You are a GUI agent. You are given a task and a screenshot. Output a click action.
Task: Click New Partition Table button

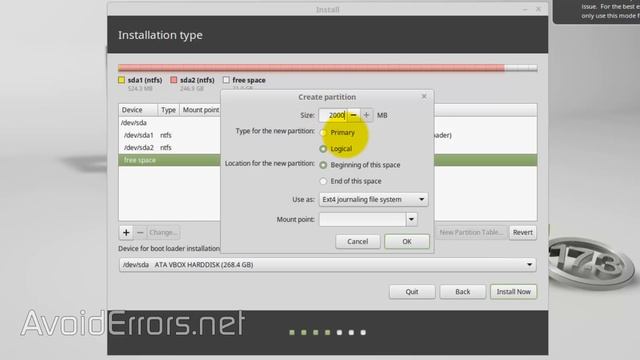pyautogui.click(x=471, y=232)
